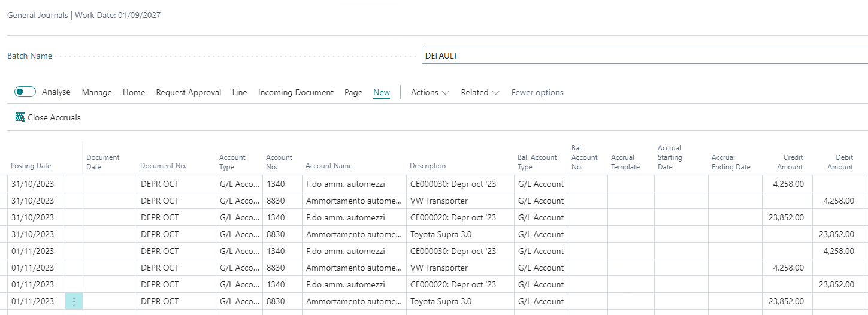Open the Manage menu
868x315 pixels.
(97, 92)
